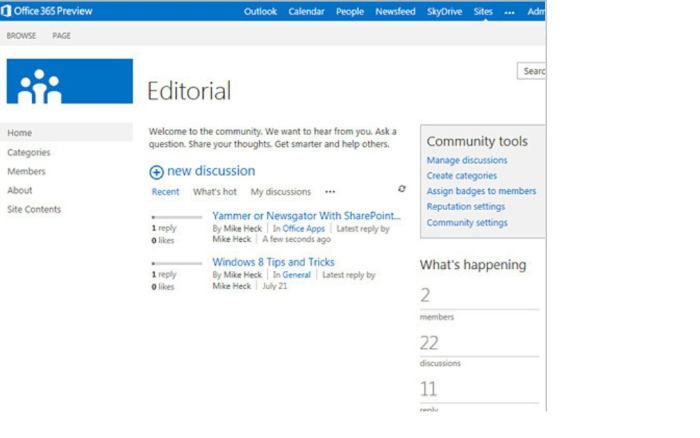Viewport: 700px width, 438px height.
Task: Open Categories in the left navigation
Action: click(x=29, y=152)
